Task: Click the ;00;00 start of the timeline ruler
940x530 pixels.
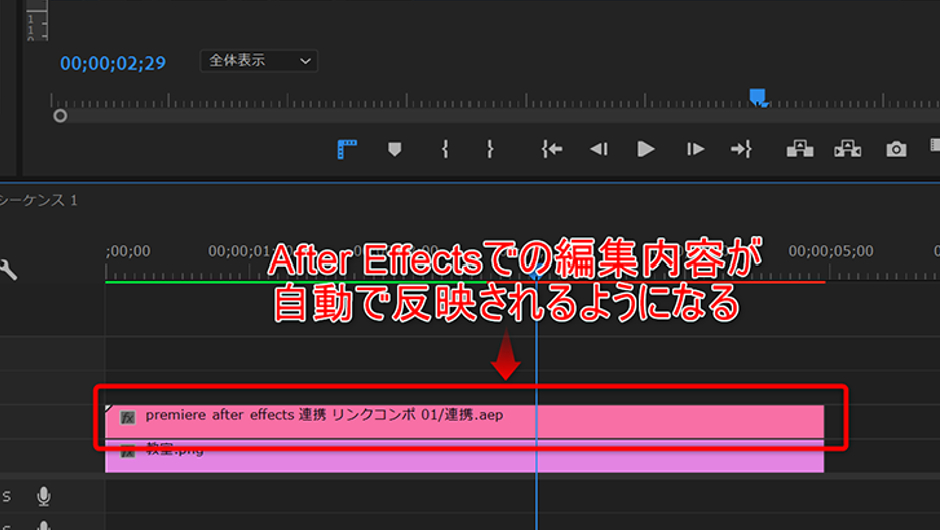Action: coord(128,251)
